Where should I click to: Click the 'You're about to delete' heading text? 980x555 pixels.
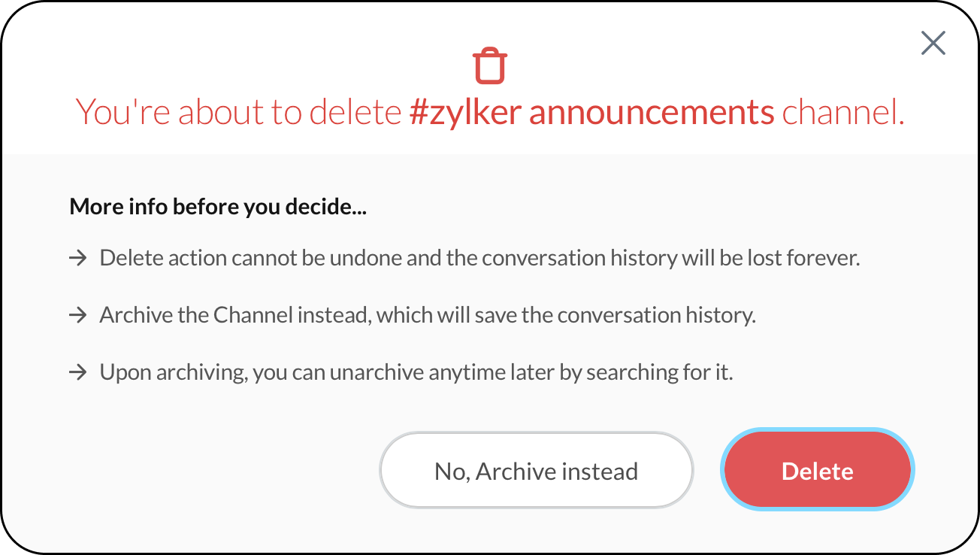(x=239, y=113)
